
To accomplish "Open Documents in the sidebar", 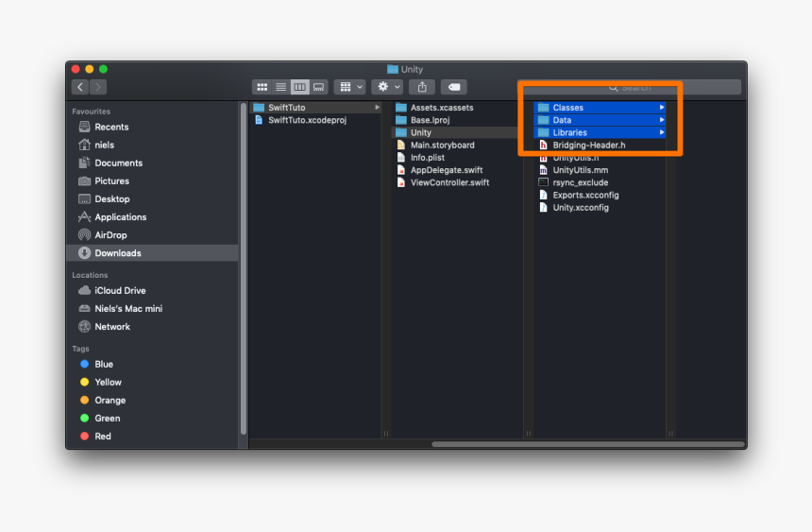I will pyautogui.click(x=153, y=163).
